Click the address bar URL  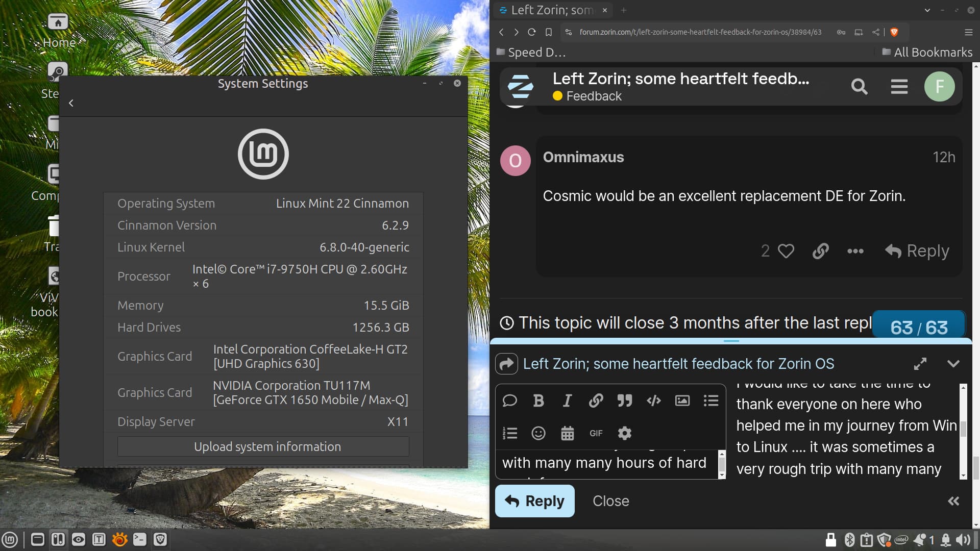click(x=700, y=32)
